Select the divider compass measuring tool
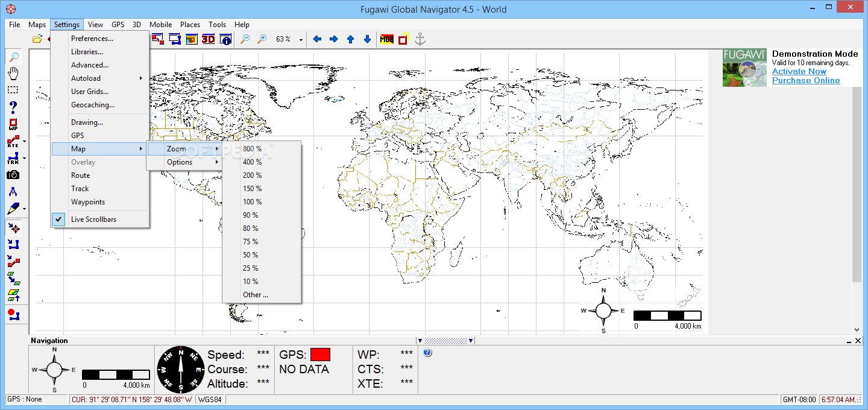 pyautogui.click(x=13, y=192)
